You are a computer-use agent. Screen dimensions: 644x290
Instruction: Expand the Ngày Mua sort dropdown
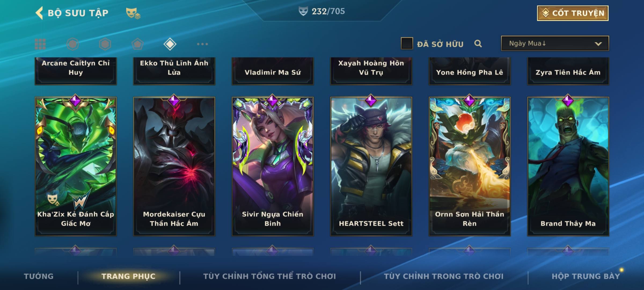(555, 44)
